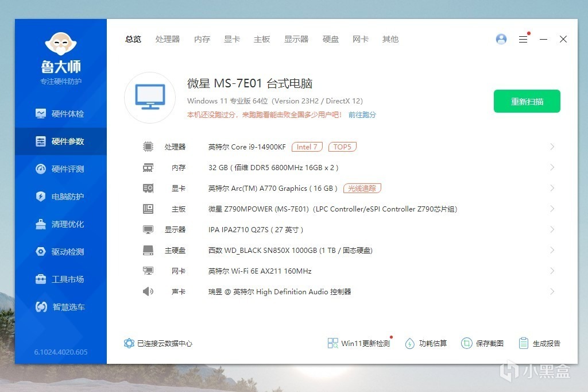588x392 pixels.
Task: Click 生成报告 to generate report
Action: click(539, 343)
